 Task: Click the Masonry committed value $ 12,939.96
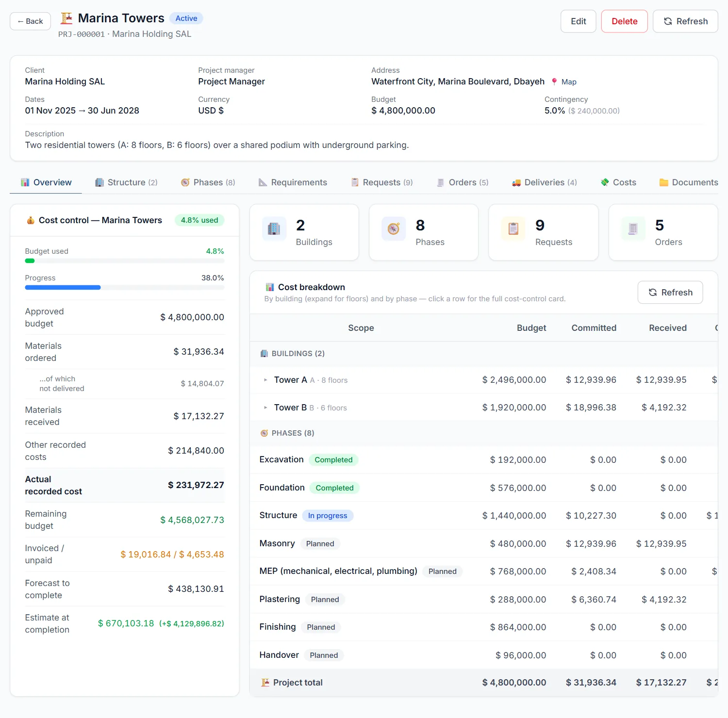(591, 544)
